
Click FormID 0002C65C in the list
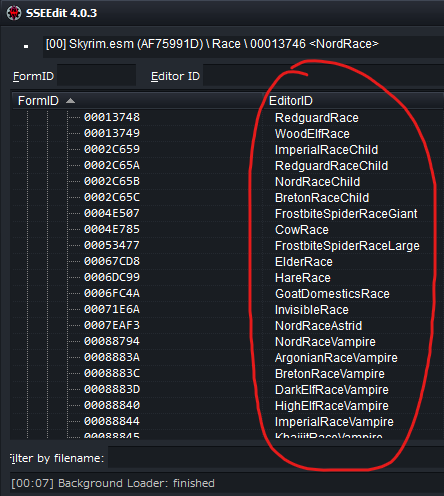112,197
